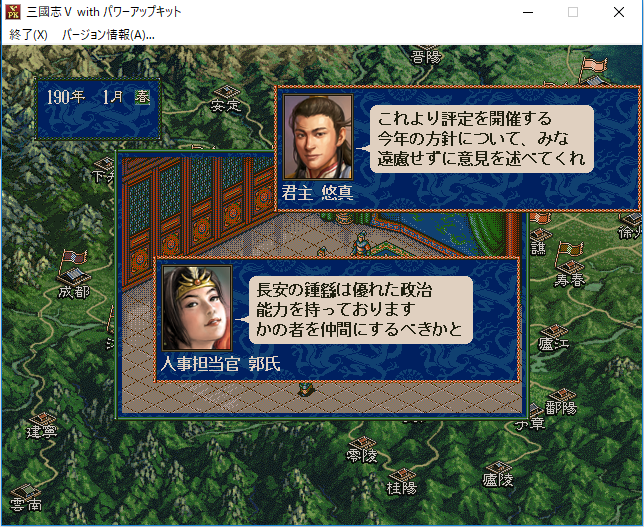644x527 pixels.
Task: Click ruler 悠真's portrait
Action: click(x=318, y=137)
